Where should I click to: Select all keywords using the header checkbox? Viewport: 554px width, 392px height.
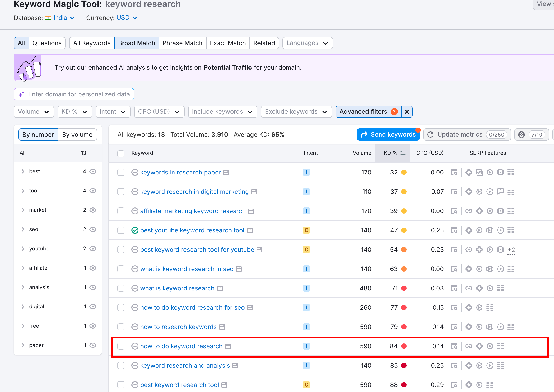click(x=121, y=153)
